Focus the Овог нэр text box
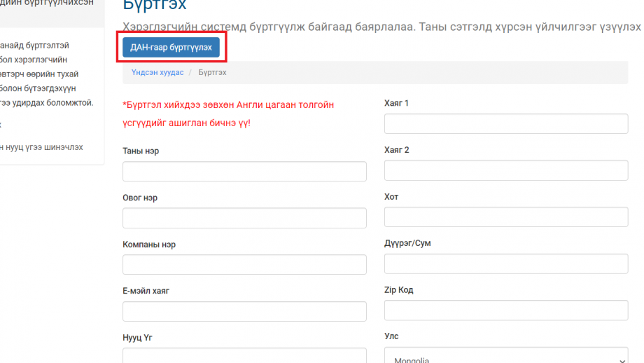This screenshot has height=363, width=644. 244,219
